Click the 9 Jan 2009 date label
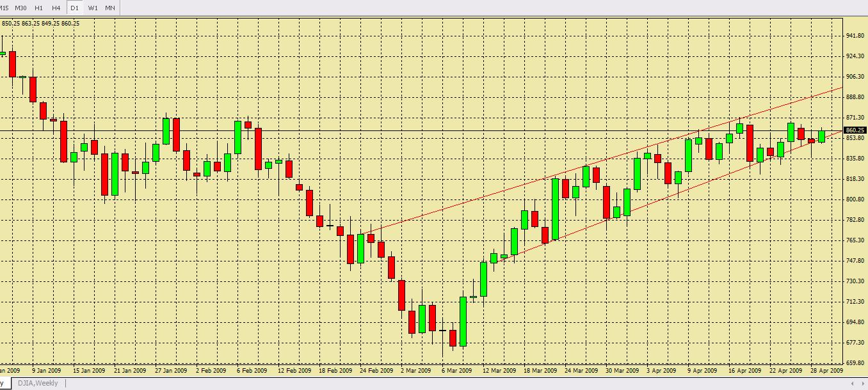This screenshot has height=390, width=868. [x=46, y=370]
